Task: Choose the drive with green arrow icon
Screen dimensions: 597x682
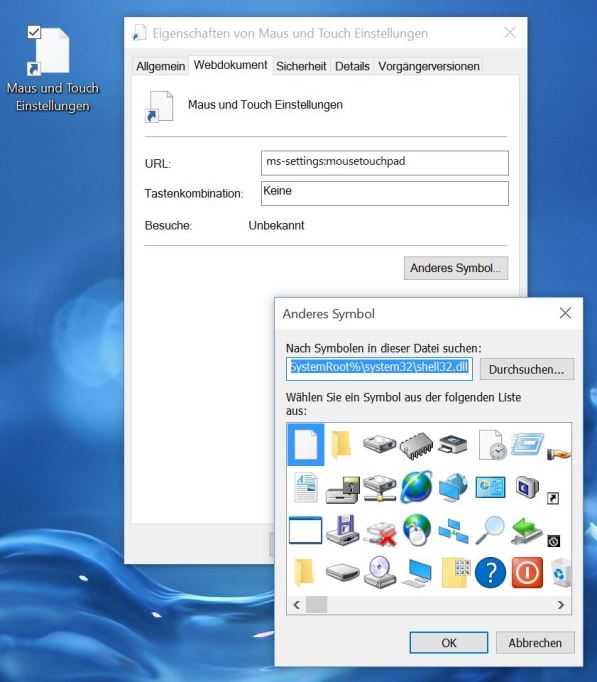Action: [x=527, y=530]
